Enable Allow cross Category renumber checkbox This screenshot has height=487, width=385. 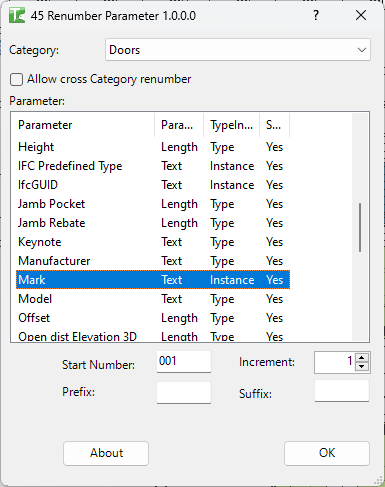17,80
